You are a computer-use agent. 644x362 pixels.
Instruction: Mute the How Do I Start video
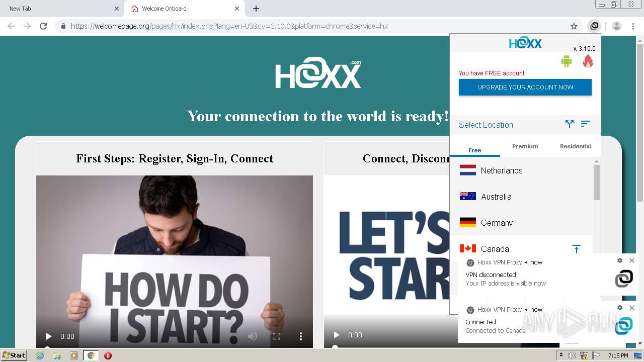253,336
